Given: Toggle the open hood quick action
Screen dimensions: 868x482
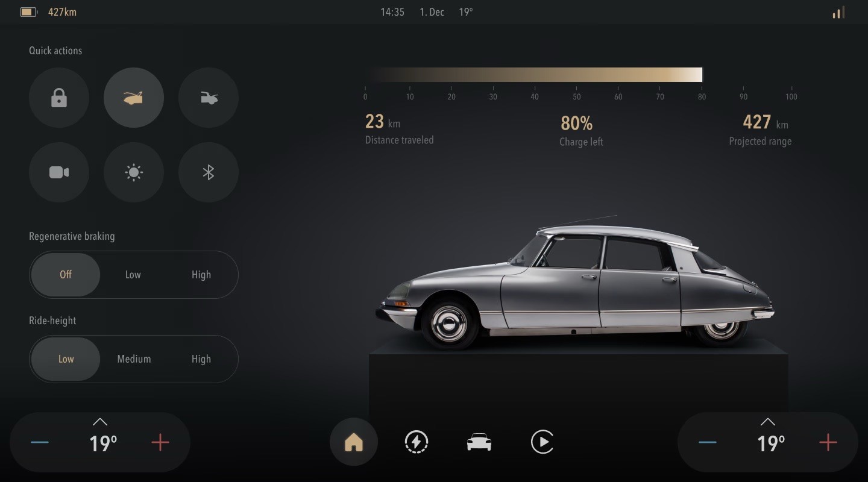Looking at the screenshot, I should tap(134, 98).
